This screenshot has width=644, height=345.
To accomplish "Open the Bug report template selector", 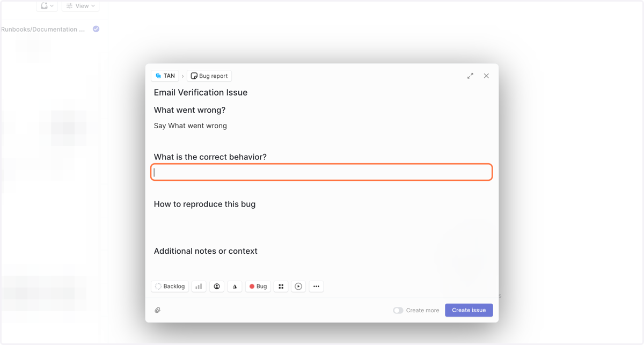I will [209, 76].
